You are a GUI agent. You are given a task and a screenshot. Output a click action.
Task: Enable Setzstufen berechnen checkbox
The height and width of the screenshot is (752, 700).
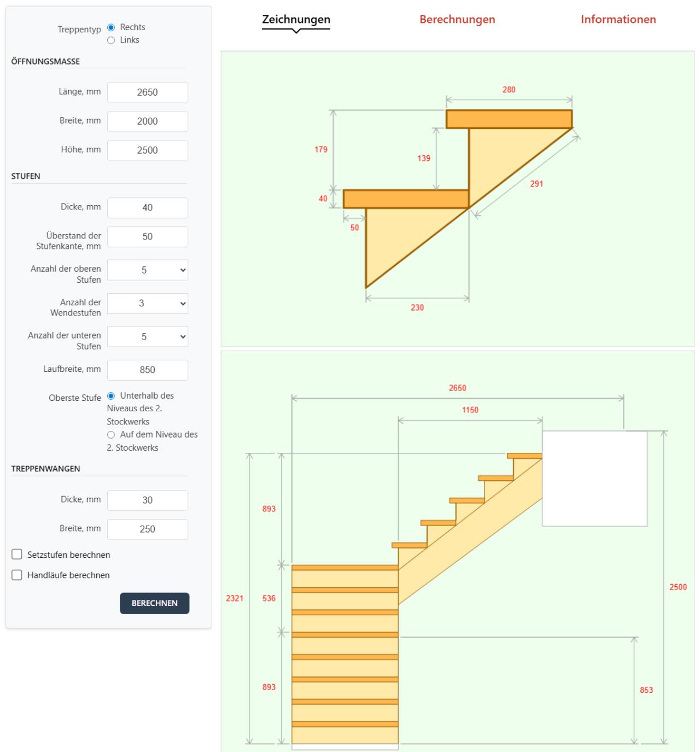pos(17,555)
